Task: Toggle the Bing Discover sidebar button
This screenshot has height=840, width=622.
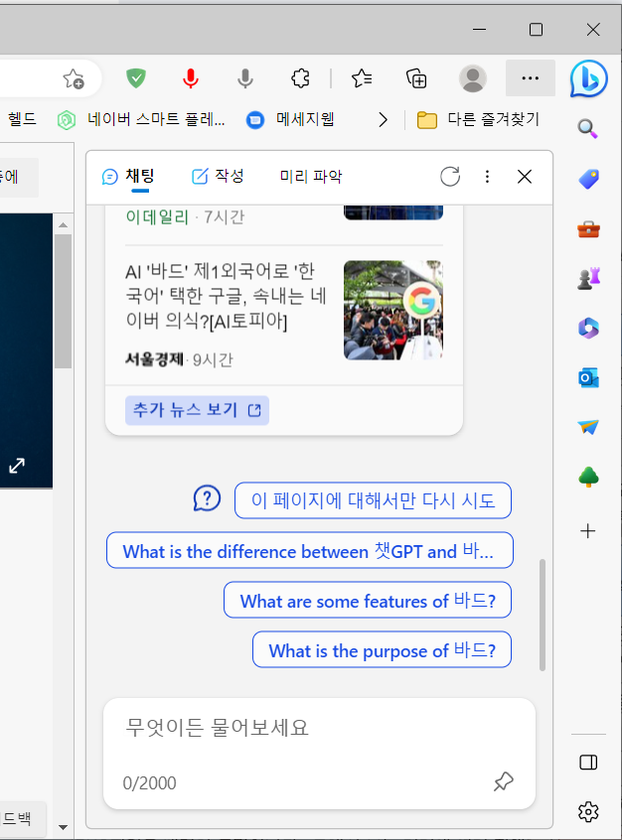Action: [x=589, y=78]
